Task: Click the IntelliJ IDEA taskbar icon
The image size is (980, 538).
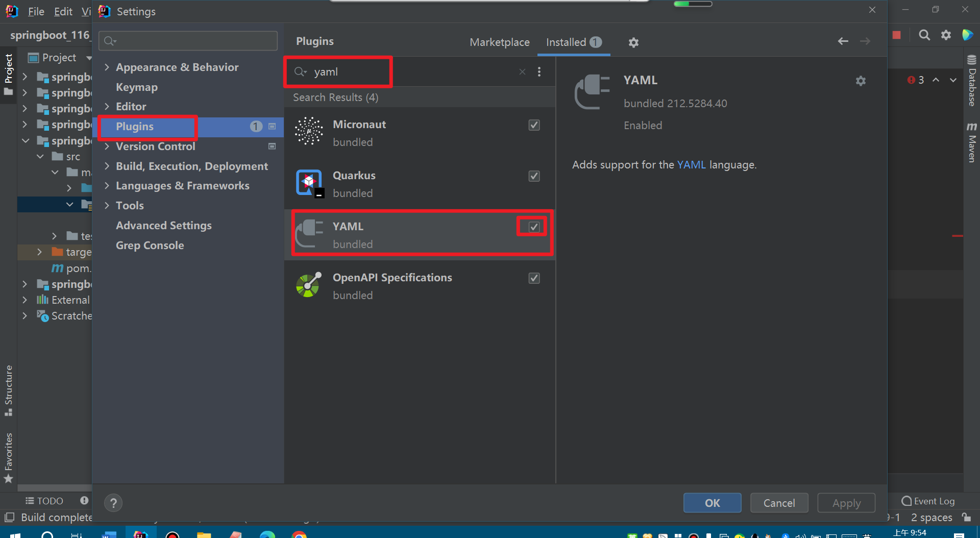Action: 140,534
